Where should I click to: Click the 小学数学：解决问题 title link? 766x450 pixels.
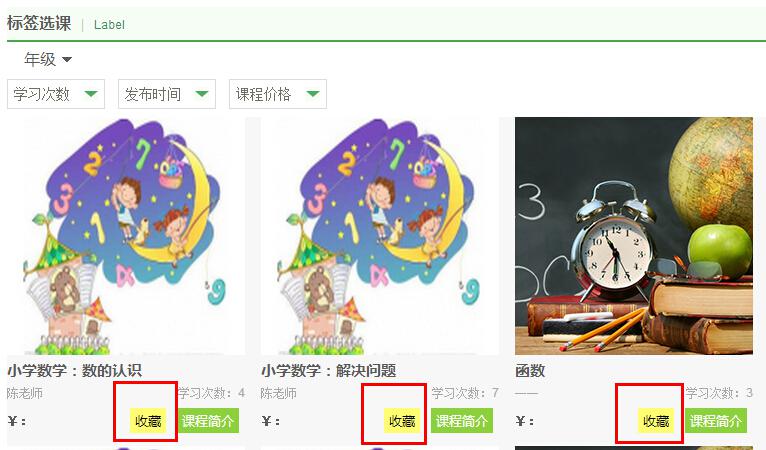(x=328, y=371)
